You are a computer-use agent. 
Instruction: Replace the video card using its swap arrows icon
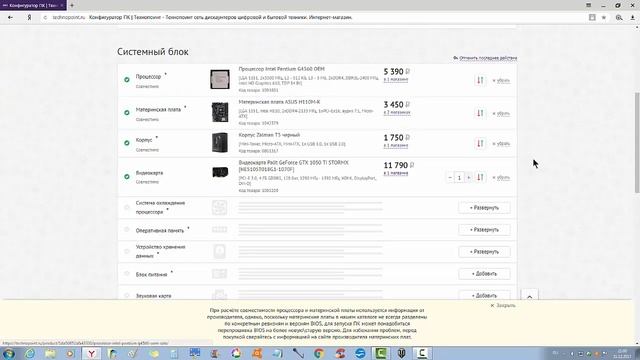coord(480,177)
